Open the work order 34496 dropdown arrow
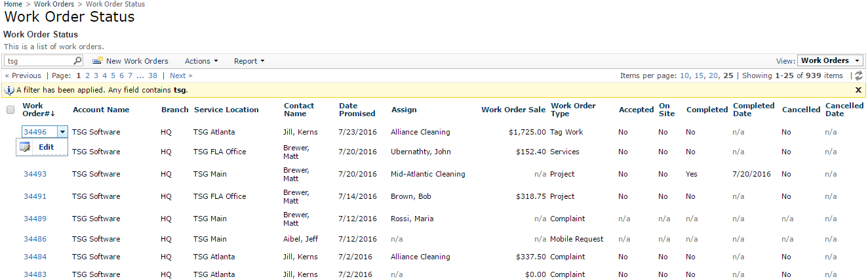868x279 pixels. [62, 132]
